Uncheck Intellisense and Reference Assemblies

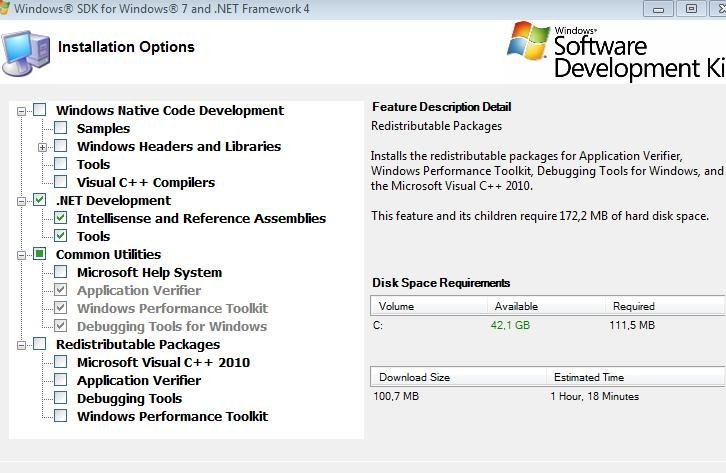(61, 218)
